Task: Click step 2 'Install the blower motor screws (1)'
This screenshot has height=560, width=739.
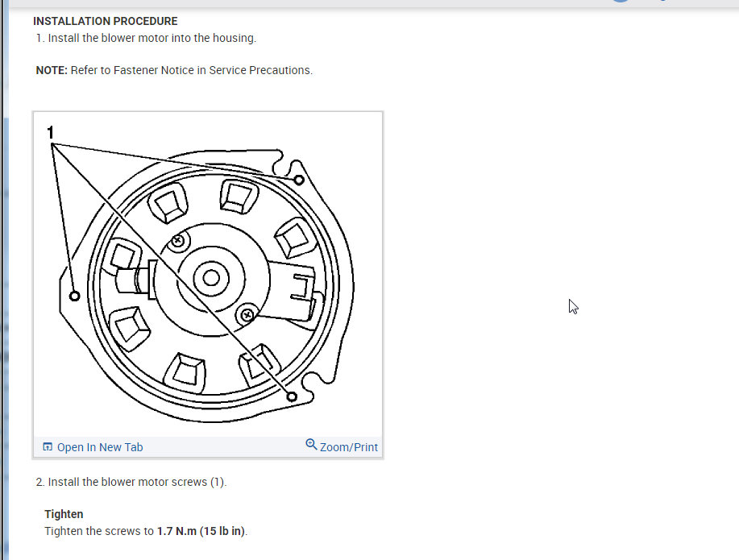Action: pyautogui.click(x=131, y=482)
